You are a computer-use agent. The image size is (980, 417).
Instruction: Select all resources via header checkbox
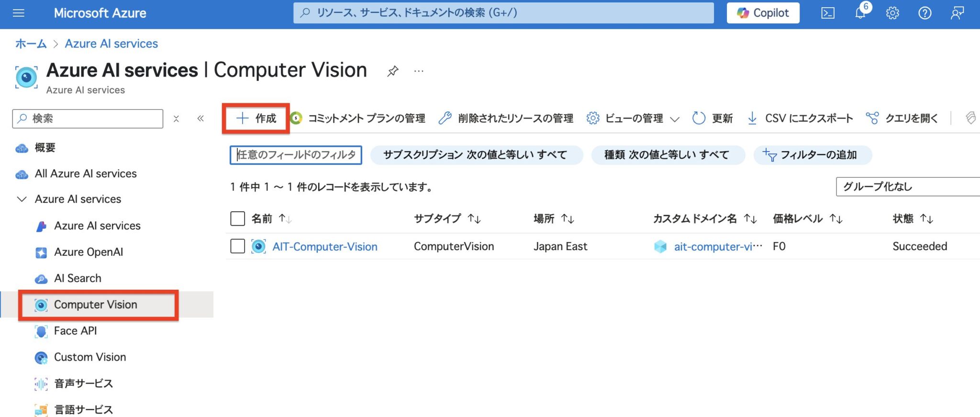tap(237, 218)
